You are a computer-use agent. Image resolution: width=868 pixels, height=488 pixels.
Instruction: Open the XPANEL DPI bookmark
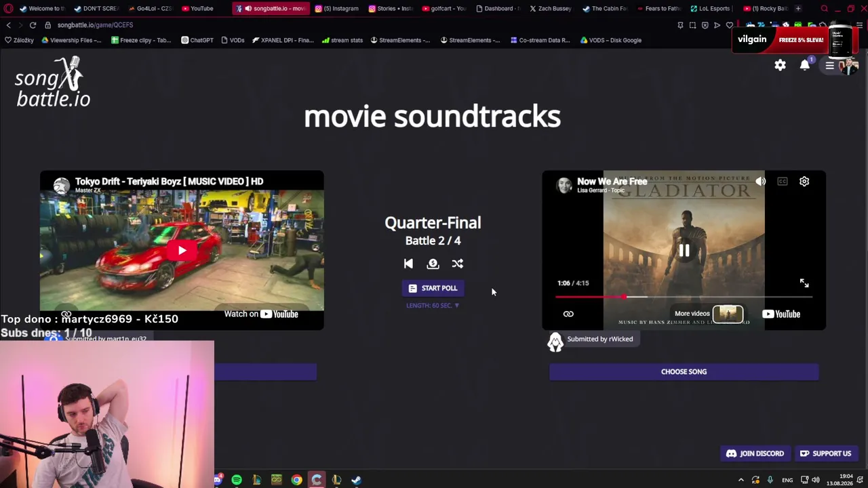coord(283,40)
